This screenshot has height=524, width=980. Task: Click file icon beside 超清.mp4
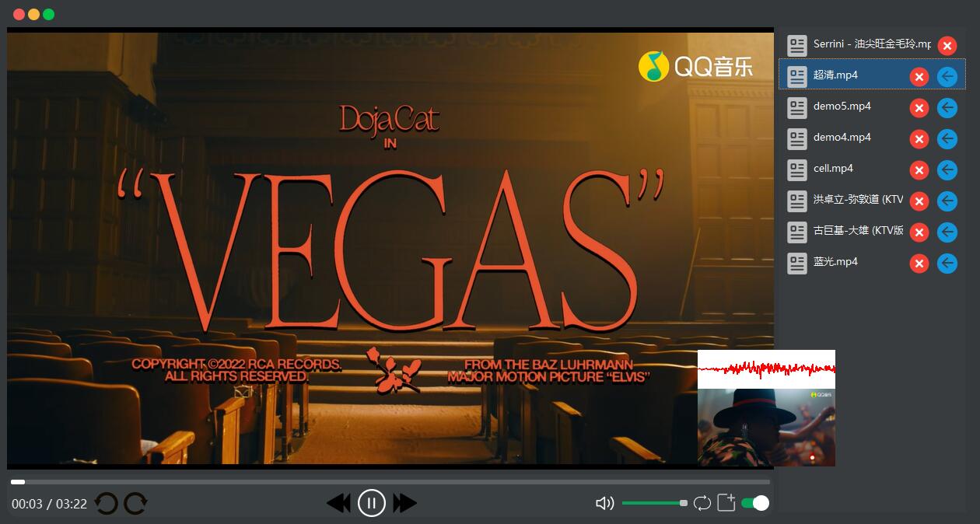[797, 77]
